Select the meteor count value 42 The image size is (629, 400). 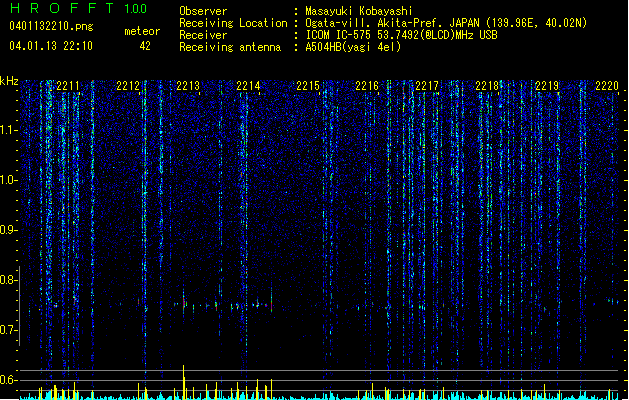[145, 46]
